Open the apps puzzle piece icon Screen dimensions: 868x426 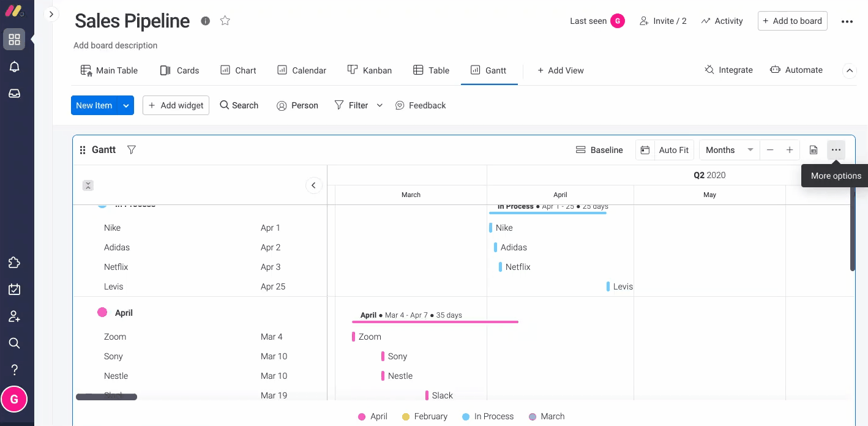[x=14, y=263]
